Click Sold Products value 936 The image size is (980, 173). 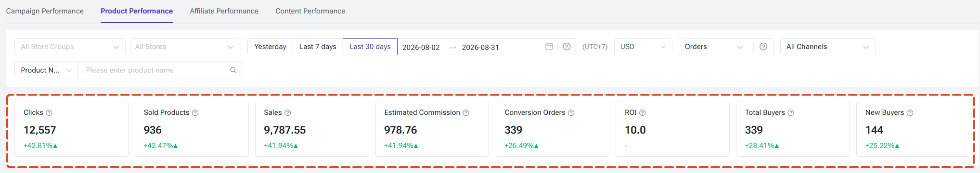(153, 130)
